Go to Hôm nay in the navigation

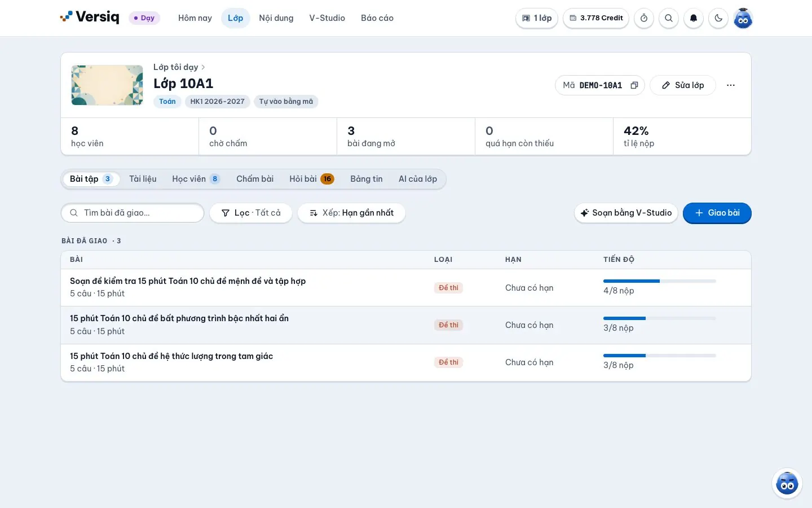[x=195, y=18]
